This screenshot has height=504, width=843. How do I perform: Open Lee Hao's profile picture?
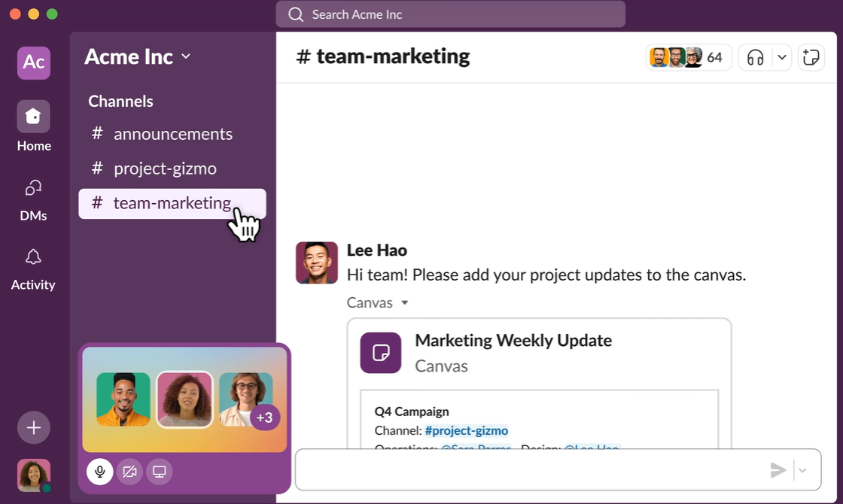point(317,263)
